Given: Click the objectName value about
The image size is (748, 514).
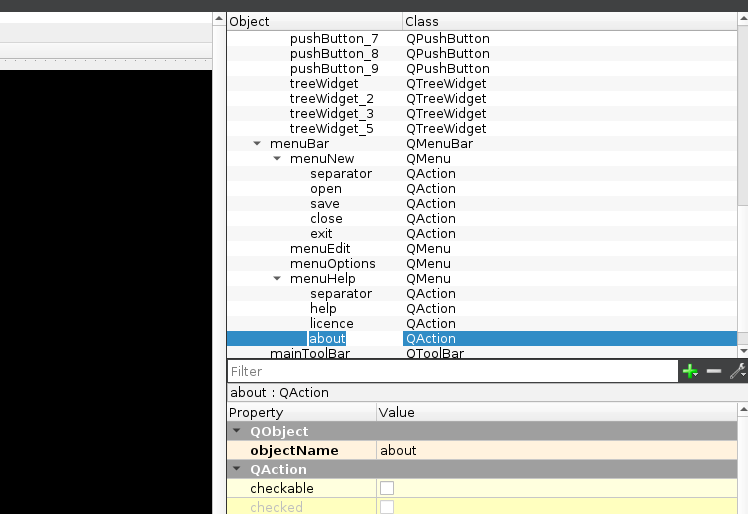Looking at the screenshot, I should tap(557, 450).
